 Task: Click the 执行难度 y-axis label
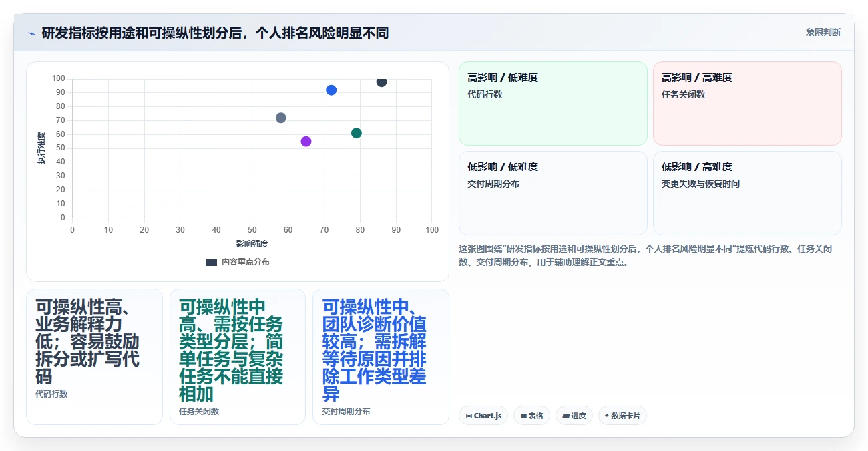(41, 148)
